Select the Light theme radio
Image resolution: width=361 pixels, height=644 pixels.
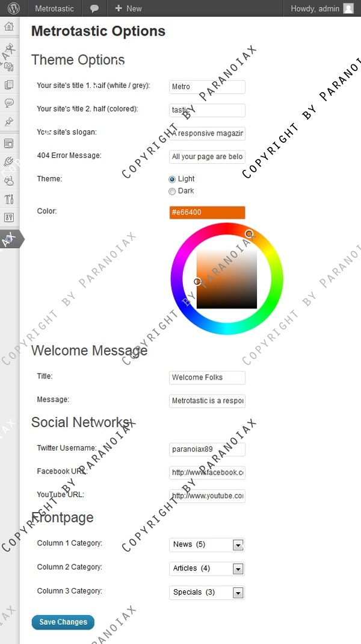click(172, 180)
